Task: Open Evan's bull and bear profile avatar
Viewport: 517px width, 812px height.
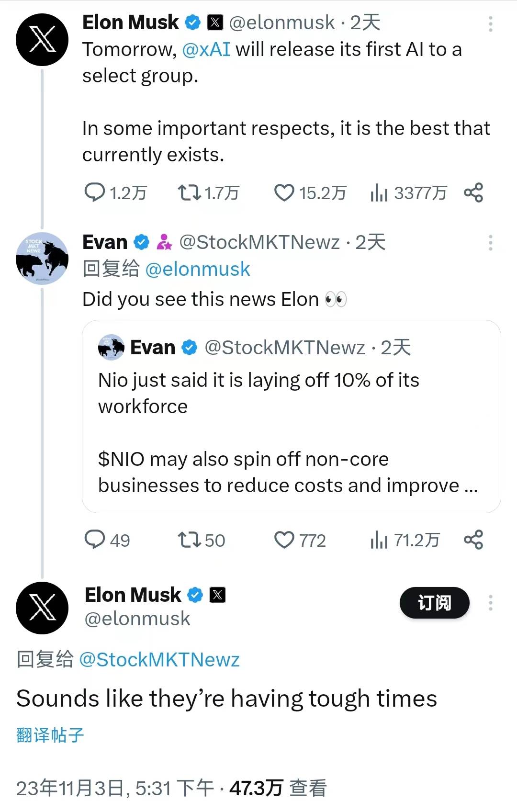Action: tap(42, 259)
